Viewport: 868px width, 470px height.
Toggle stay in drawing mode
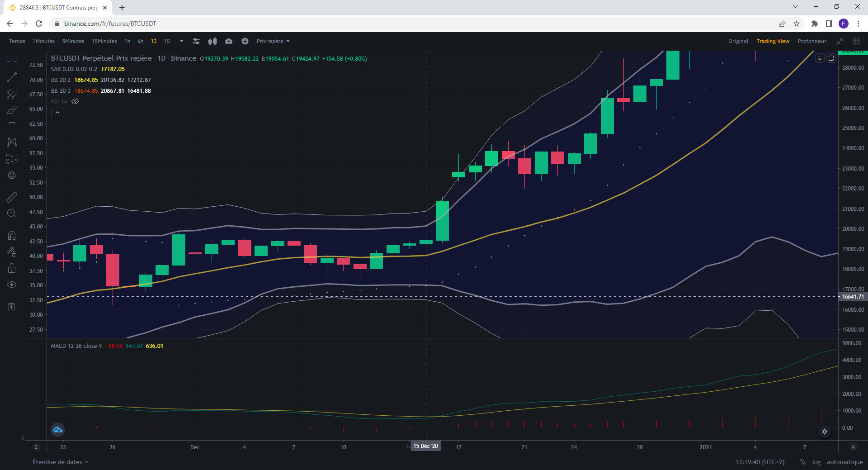point(12,252)
